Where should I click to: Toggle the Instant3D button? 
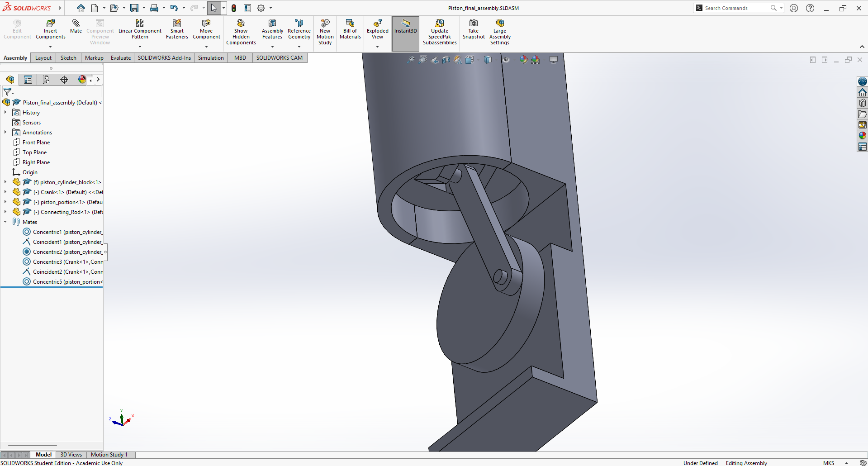(x=406, y=33)
